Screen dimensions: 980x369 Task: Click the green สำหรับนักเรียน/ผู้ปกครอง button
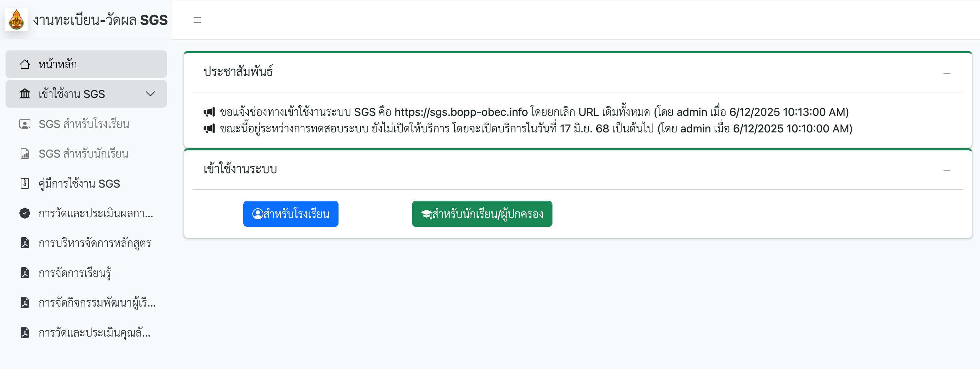(x=482, y=214)
